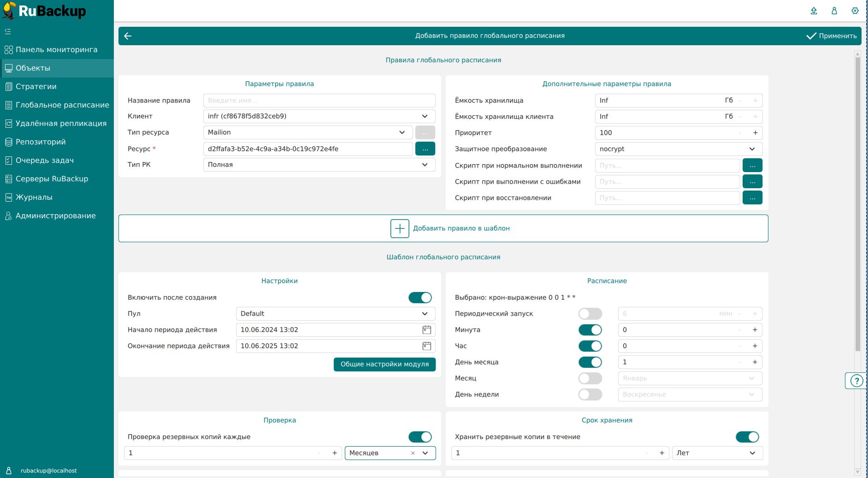Click plus icon to add rule to template
Image resolution: width=868 pixels, height=478 pixels.
coord(400,228)
